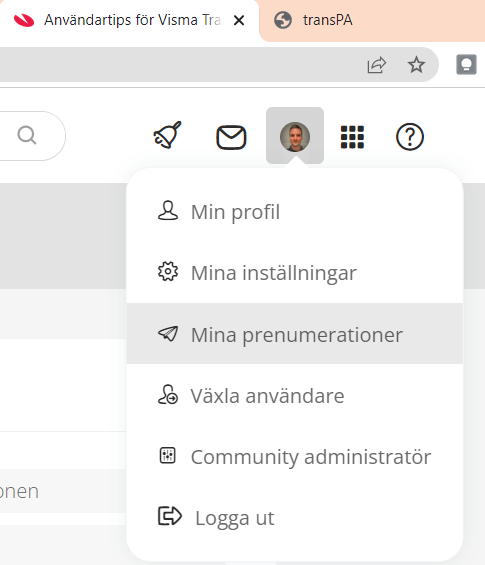Viewport: 485px width, 565px height.
Task: Open the messages envelope icon
Action: click(231, 137)
